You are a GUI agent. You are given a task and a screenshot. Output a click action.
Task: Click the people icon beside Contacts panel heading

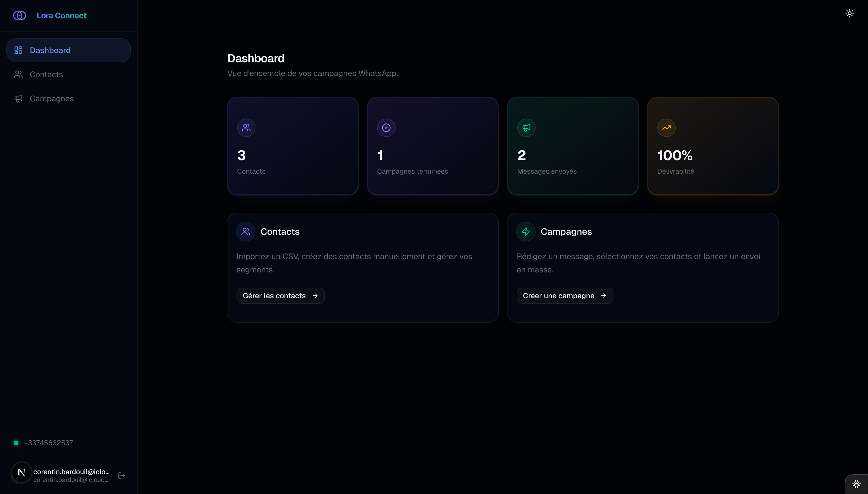pyautogui.click(x=246, y=232)
